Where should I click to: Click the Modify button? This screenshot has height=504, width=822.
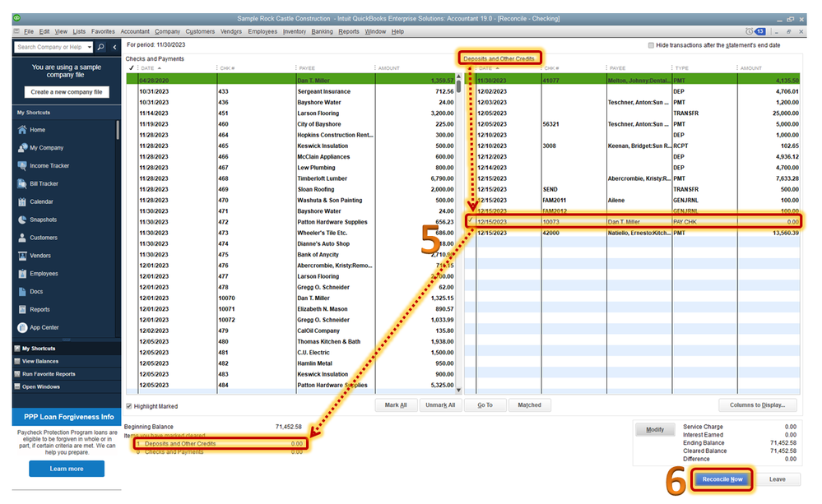tap(655, 430)
